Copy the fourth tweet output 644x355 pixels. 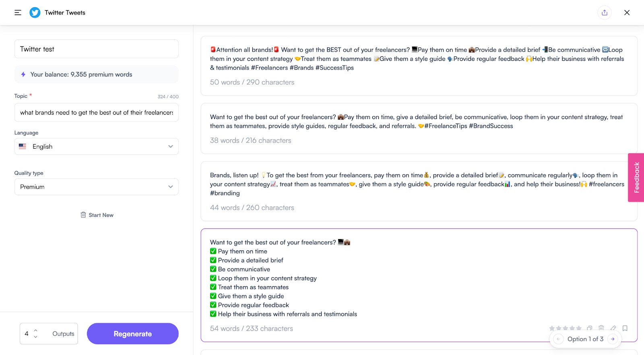590,328
